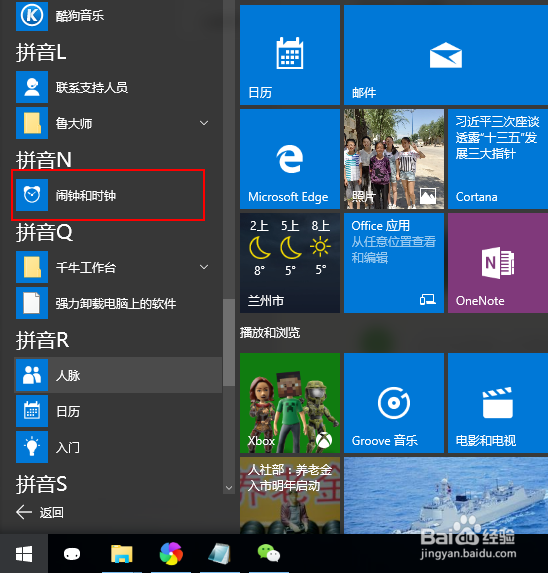
Task: Select the 入门 text label
Action: [x=68, y=447]
